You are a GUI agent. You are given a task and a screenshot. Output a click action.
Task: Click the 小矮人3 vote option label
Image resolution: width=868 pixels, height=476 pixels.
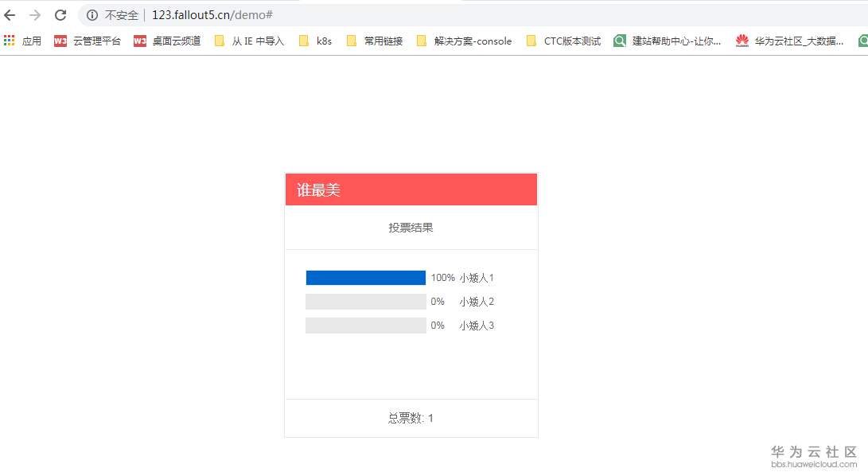tap(477, 326)
